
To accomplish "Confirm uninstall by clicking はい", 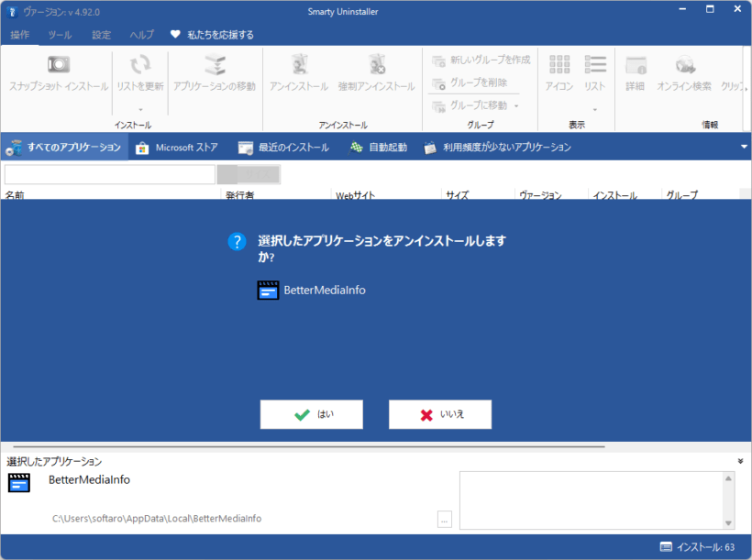I will [x=311, y=414].
